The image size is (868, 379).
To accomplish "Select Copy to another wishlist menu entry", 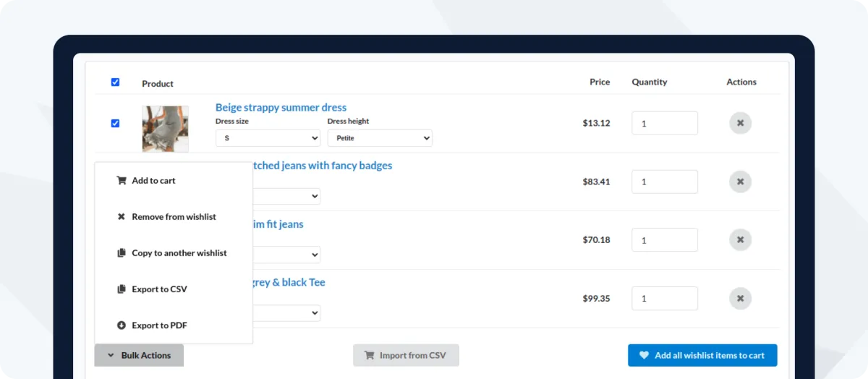I will point(179,253).
